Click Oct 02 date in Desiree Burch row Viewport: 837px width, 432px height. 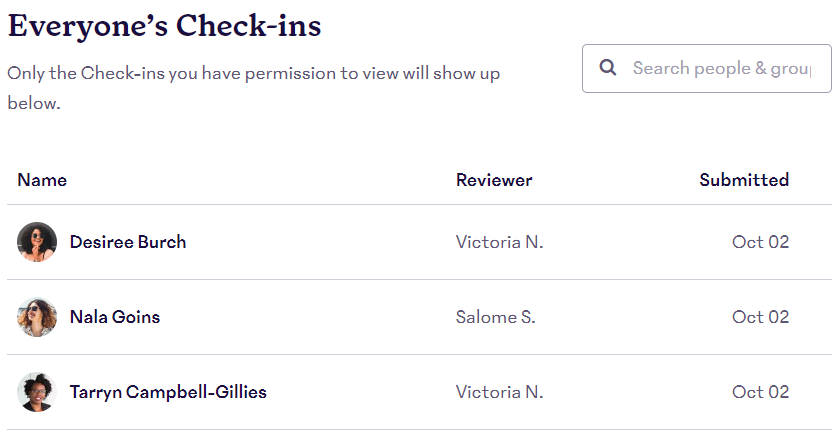click(x=760, y=242)
